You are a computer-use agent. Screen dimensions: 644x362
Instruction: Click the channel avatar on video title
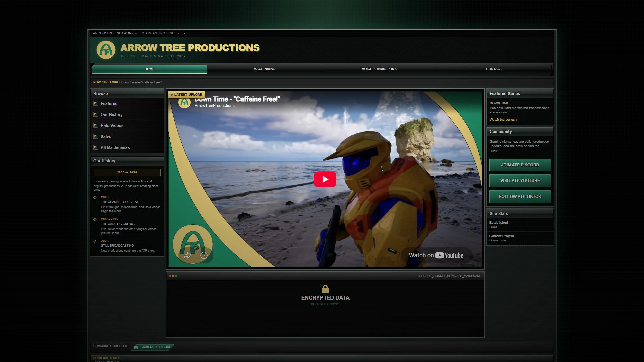(184, 102)
